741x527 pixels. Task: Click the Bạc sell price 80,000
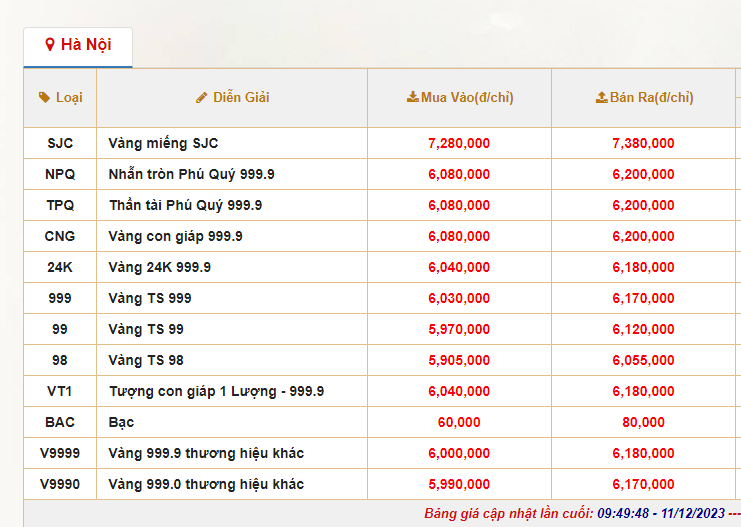[x=643, y=422]
